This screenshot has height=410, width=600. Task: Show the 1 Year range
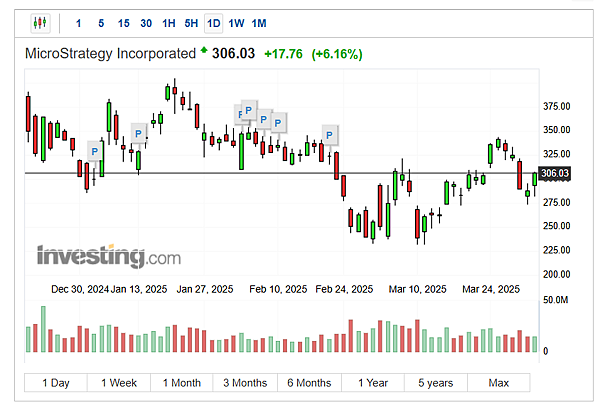[373, 383]
